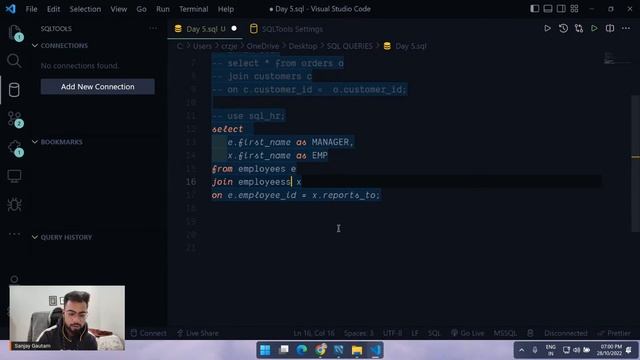Open SQLTools panel More Actions ellipsis
Image resolution: width=640 pixels, height=360 pixels.
pos(153,29)
